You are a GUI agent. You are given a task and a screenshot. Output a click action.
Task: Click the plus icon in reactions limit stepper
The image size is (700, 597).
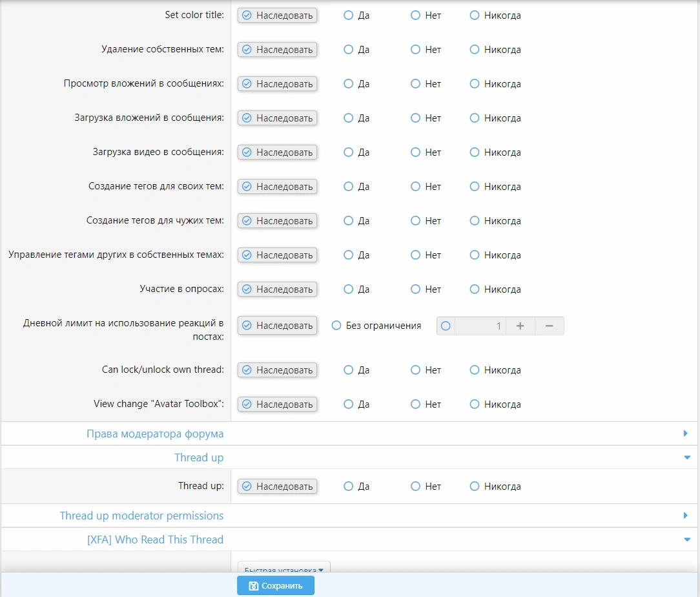(520, 326)
